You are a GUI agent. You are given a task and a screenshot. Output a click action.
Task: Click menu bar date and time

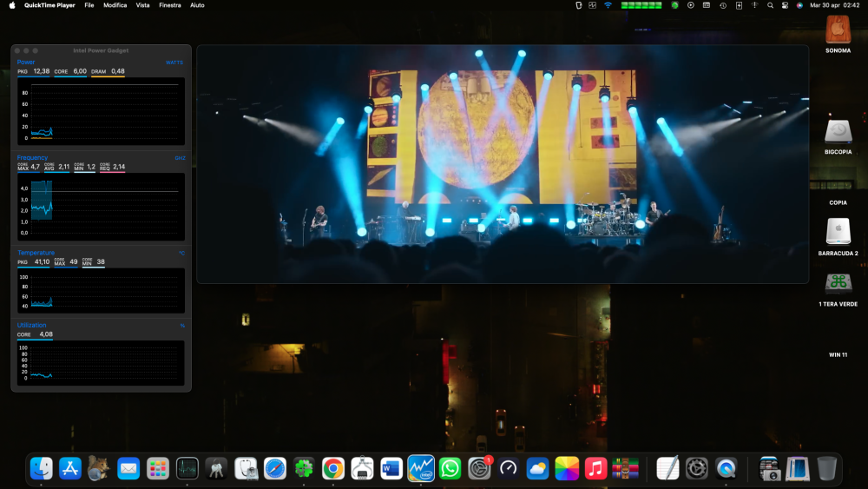835,5
